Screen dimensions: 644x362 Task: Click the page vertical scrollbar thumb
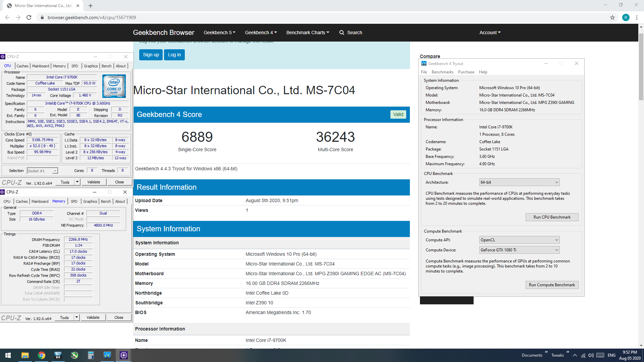tap(641, 67)
